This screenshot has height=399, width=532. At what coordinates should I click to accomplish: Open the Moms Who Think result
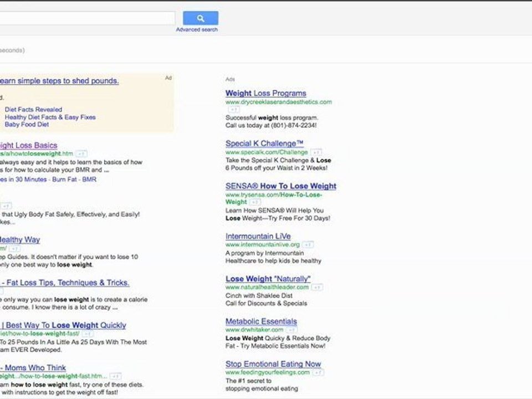[x=33, y=368]
